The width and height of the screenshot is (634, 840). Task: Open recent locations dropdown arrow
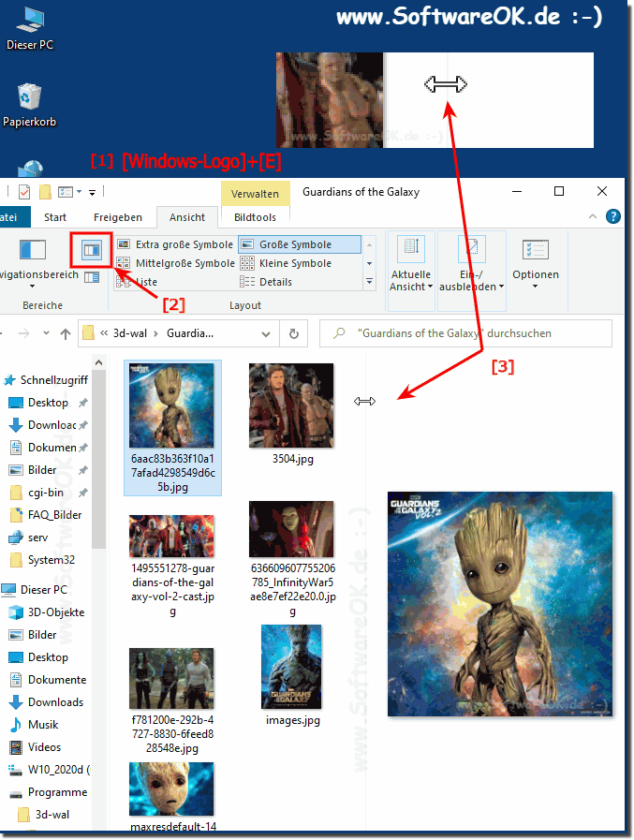pos(47,333)
